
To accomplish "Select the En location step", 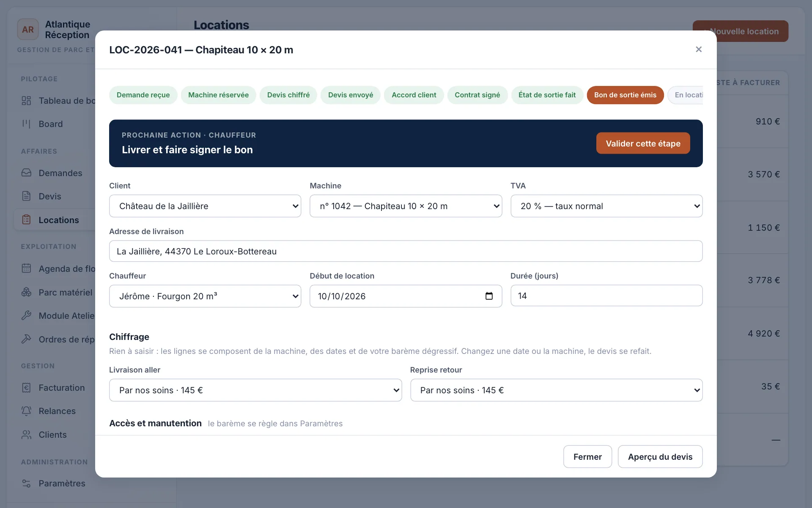I will 686,95.
